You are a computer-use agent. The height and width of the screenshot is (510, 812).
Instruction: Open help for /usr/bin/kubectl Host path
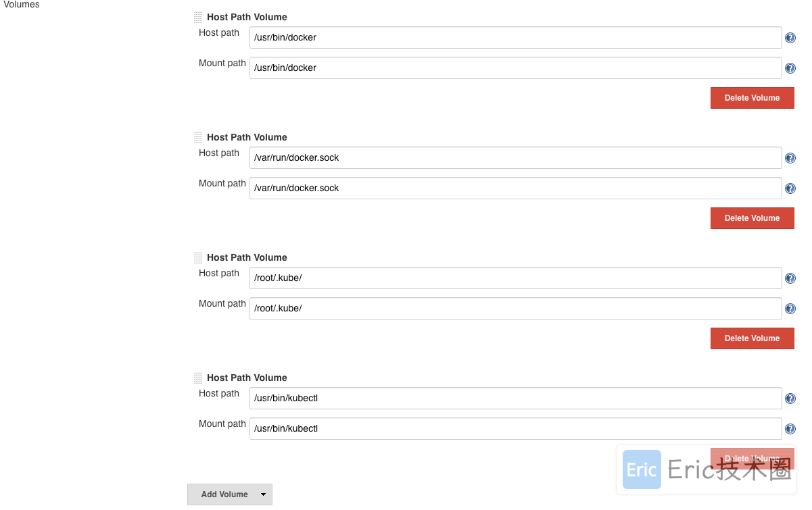coord(790,399)
